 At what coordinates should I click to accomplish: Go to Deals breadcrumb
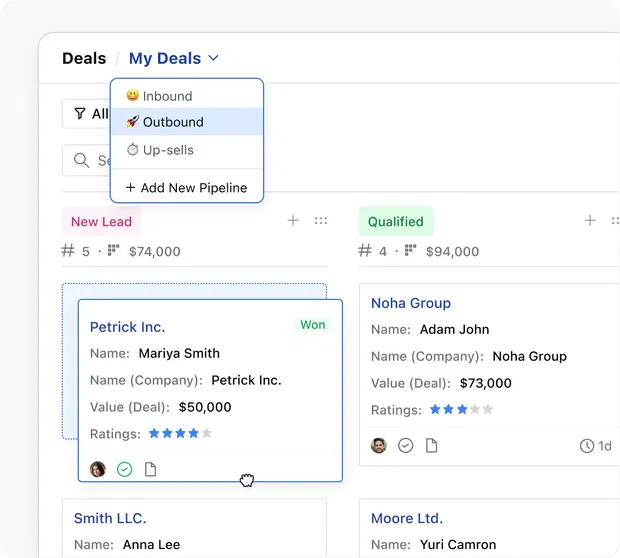click(x=84, y=59)
